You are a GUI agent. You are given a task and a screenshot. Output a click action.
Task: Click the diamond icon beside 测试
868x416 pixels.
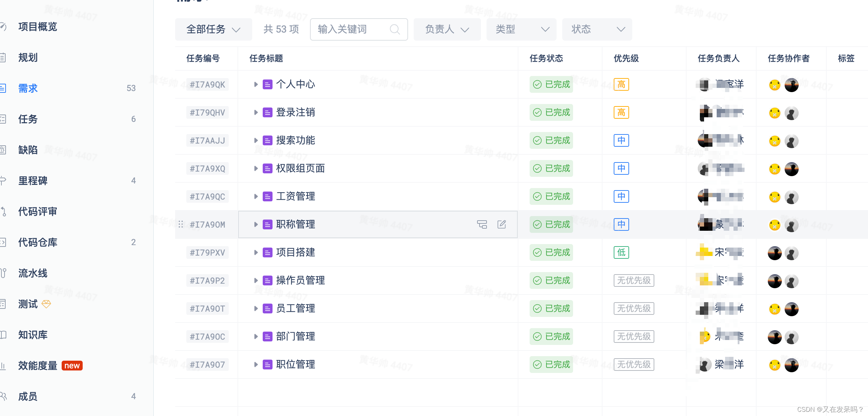point(46,304)
